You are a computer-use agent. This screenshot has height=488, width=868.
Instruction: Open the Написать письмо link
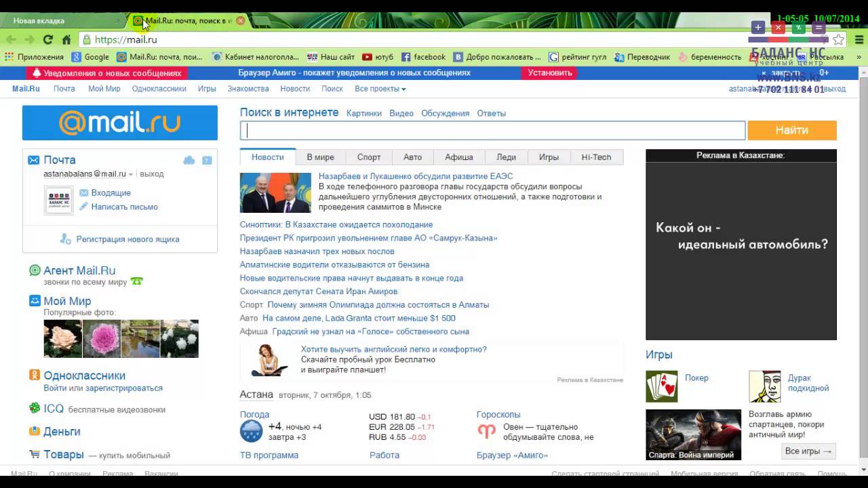[x=124, y=207]
